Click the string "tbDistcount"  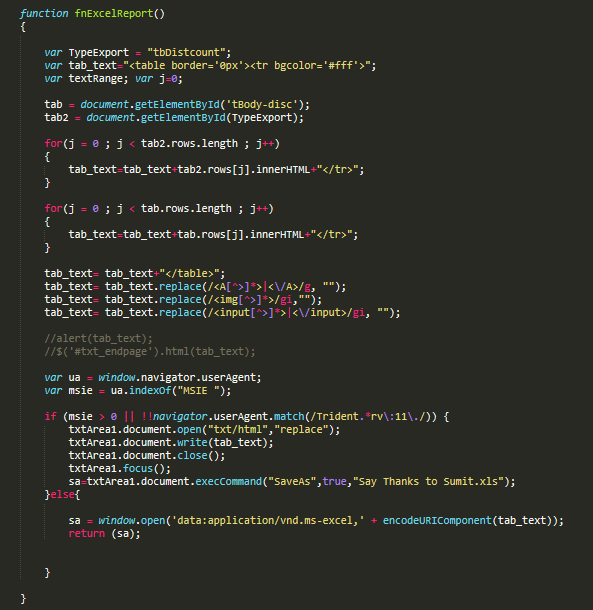186,53
